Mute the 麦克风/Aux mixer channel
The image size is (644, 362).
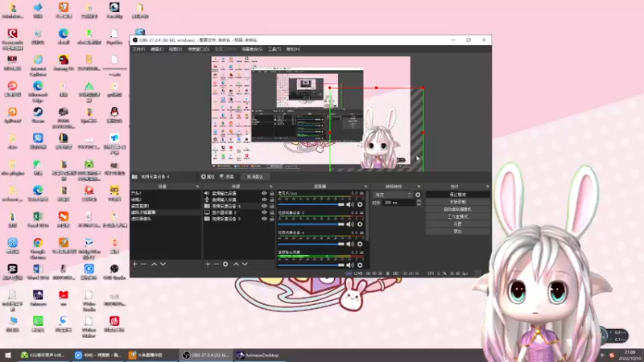[350, 204]
